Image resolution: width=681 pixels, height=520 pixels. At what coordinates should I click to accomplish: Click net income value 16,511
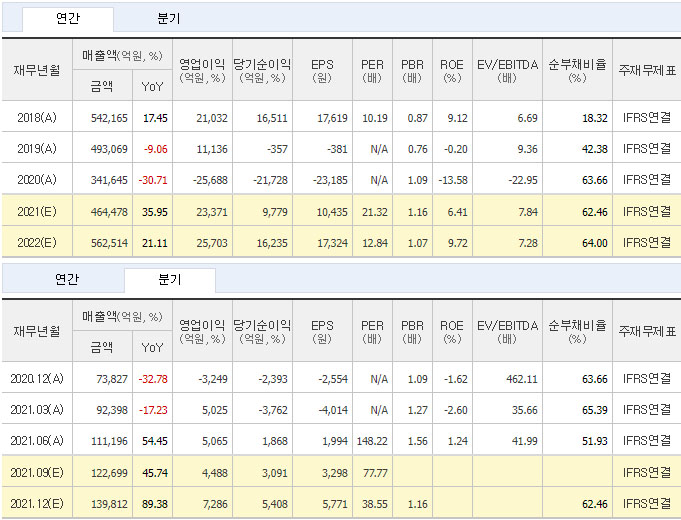click(x=272, y=118)
